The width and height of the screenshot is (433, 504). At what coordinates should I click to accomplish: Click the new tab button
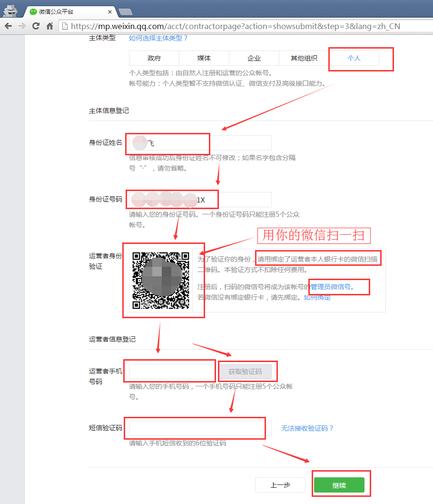tap(125, 12)
